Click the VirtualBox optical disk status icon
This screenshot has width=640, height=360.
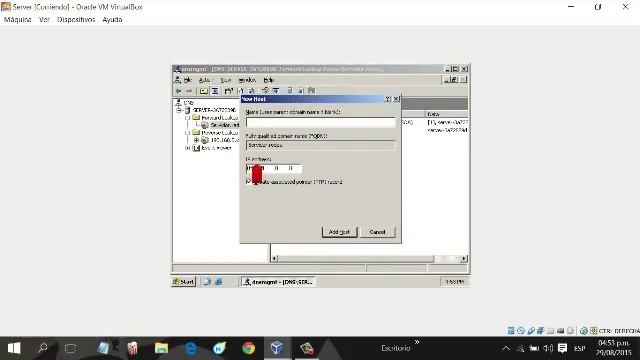[521, 331]
